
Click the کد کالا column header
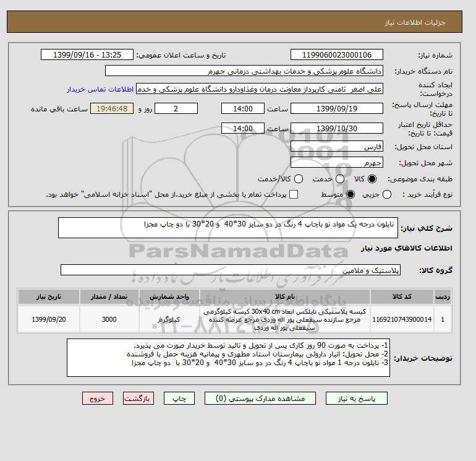click(402, 296)
